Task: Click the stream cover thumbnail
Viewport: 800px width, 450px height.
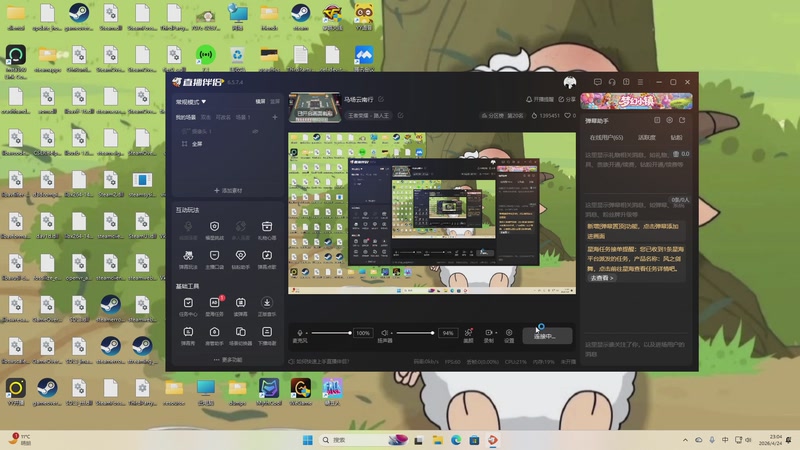Action: (315, 108)
